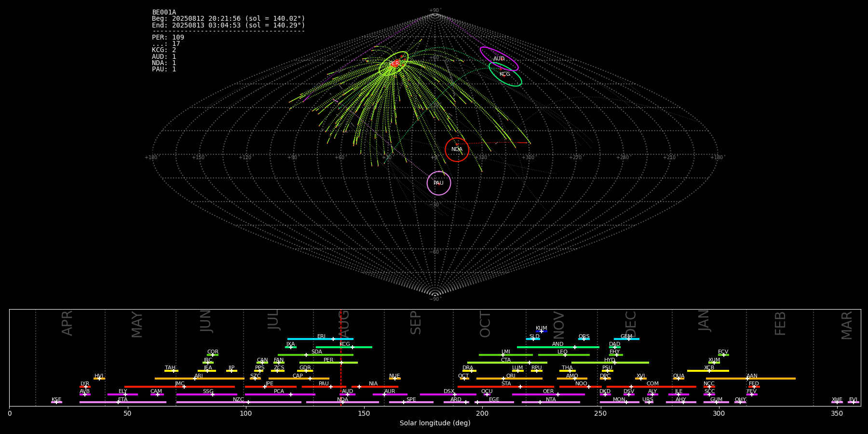This screenshot has width=868, height=434.
Task: Click the BE001A station title text
Action: click(x=164, y=13)
